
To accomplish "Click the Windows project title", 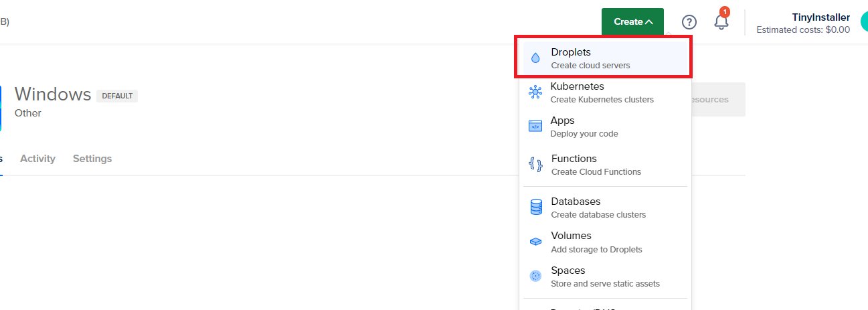I will 53,94.
